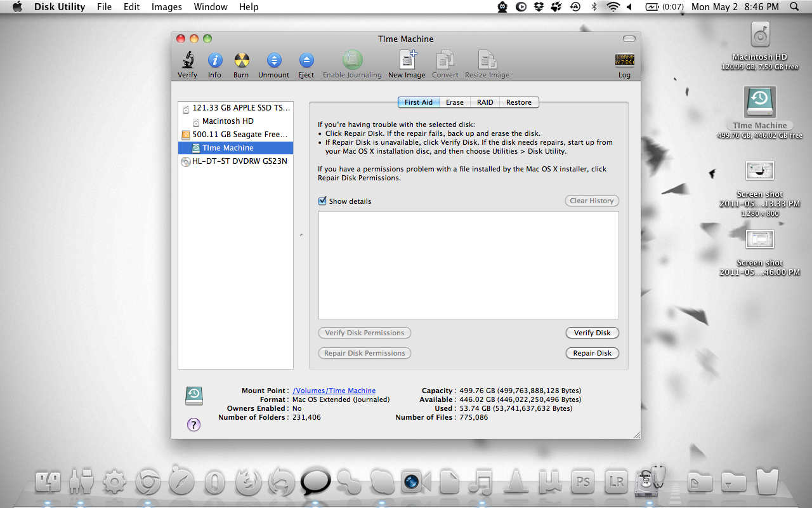Screen dimensions: 812x508
Task: Click the Clear History button
Action: click(x=592, y=201)
